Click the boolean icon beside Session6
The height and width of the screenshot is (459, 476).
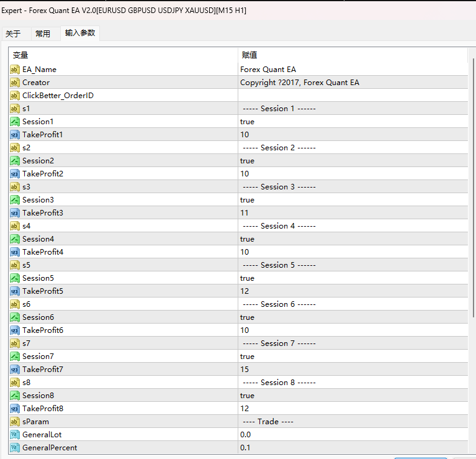(14, 317)
